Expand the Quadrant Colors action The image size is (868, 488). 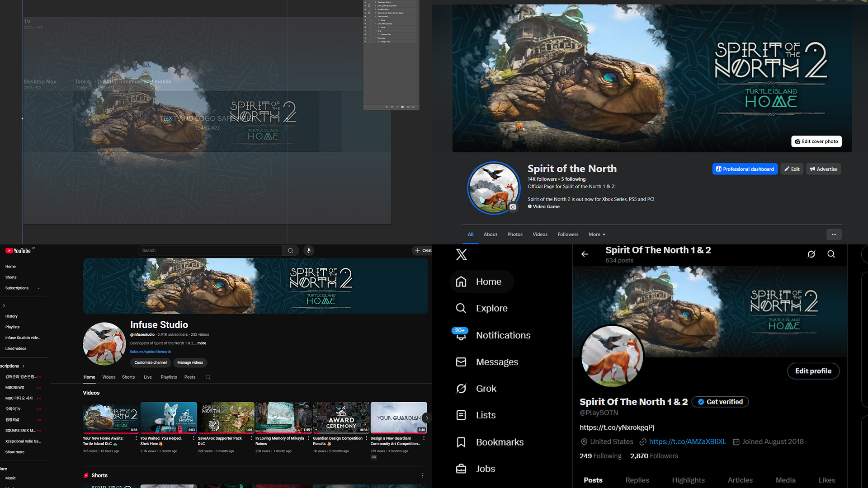tap(375, 2)
